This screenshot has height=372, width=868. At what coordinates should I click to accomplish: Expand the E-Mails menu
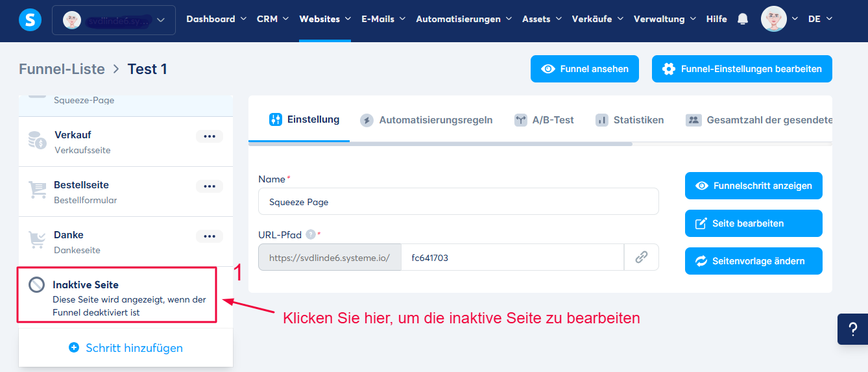point(383,19)
